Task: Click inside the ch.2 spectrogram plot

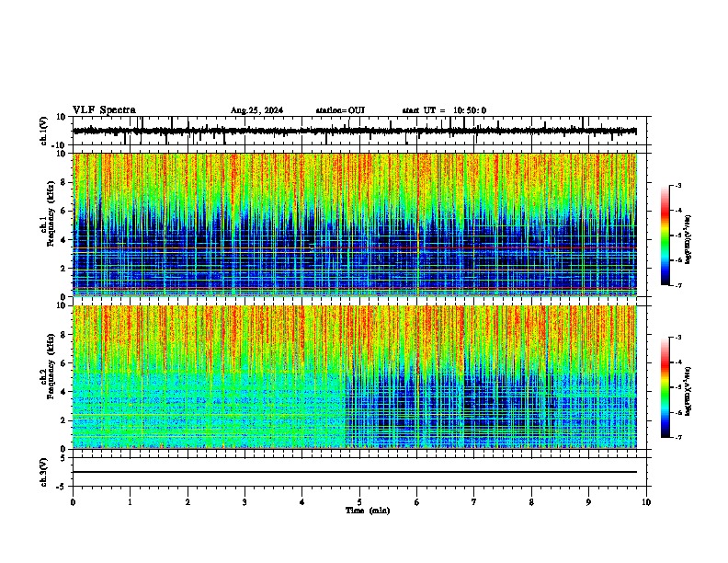Action: (x=355, y=377)
